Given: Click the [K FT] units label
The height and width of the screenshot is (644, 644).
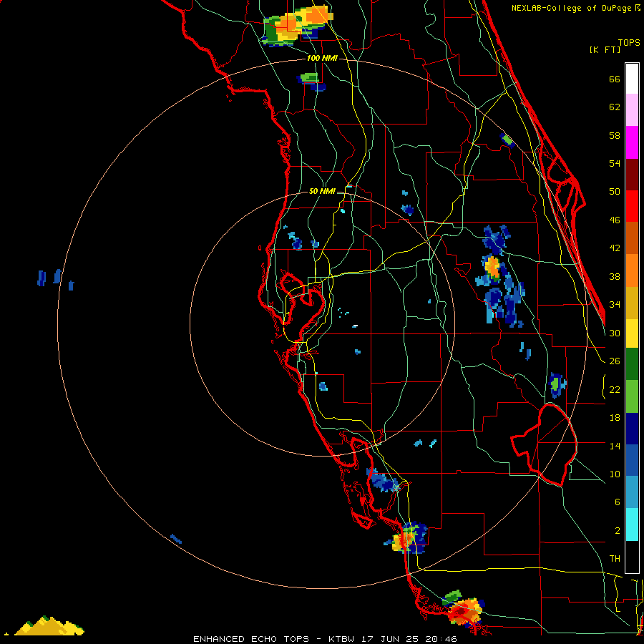Looking at the screenshot, I should [605, 50].
